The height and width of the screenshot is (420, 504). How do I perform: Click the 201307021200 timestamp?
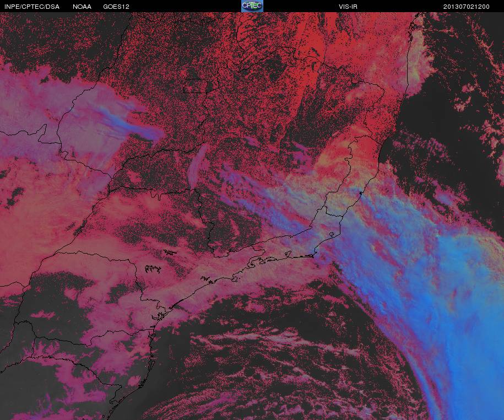[467, 7]
